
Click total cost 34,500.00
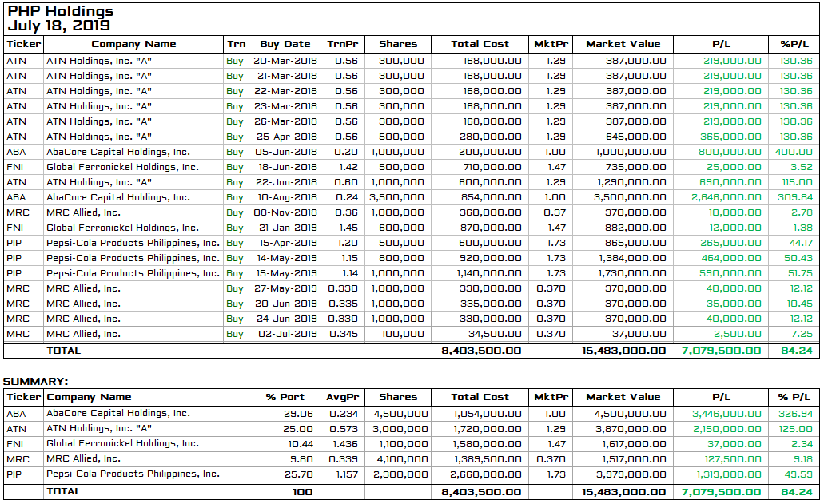(495, 335)
